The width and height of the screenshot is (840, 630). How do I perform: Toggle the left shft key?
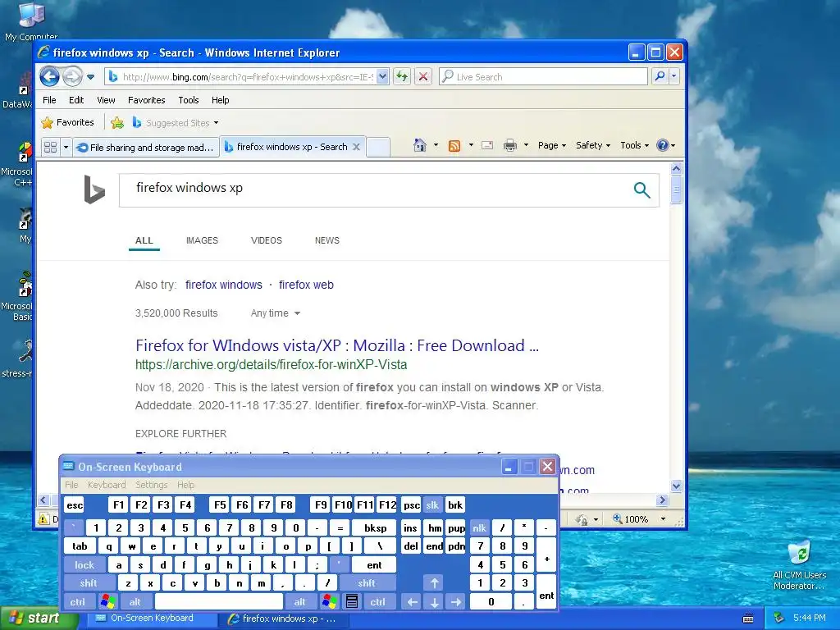click(x=89, y=583)
